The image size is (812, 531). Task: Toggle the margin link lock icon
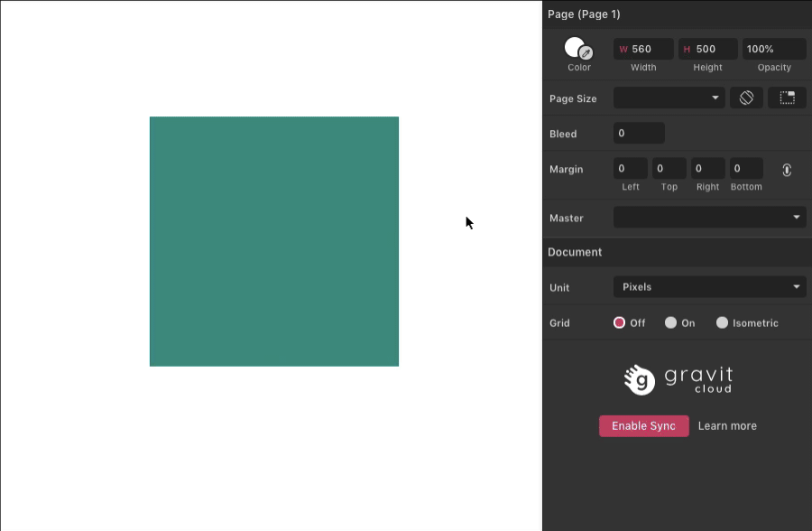point(787,170)
